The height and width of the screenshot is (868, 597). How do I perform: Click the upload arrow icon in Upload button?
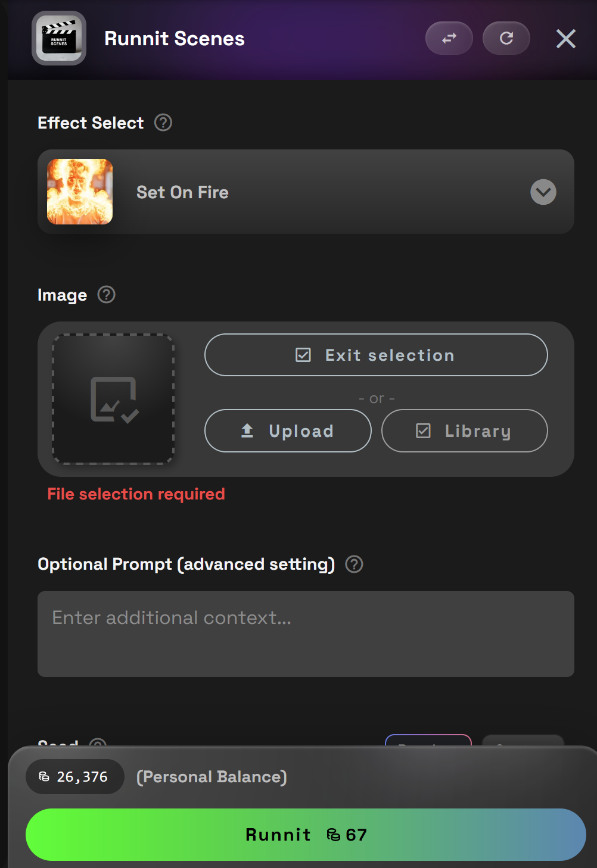(x=247, y=430)
